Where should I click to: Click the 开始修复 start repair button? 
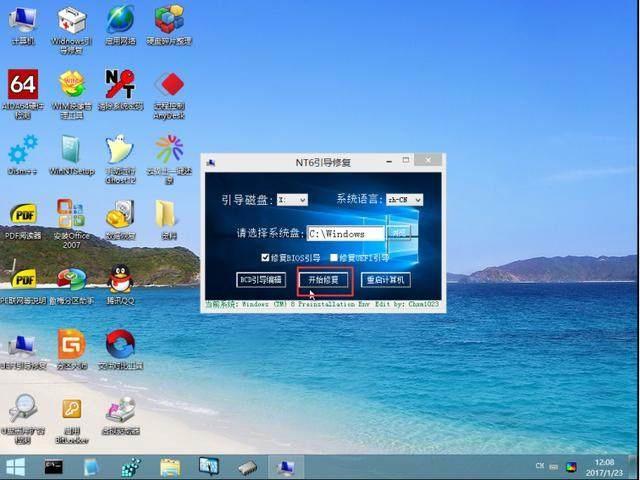[x=324, y=280]
